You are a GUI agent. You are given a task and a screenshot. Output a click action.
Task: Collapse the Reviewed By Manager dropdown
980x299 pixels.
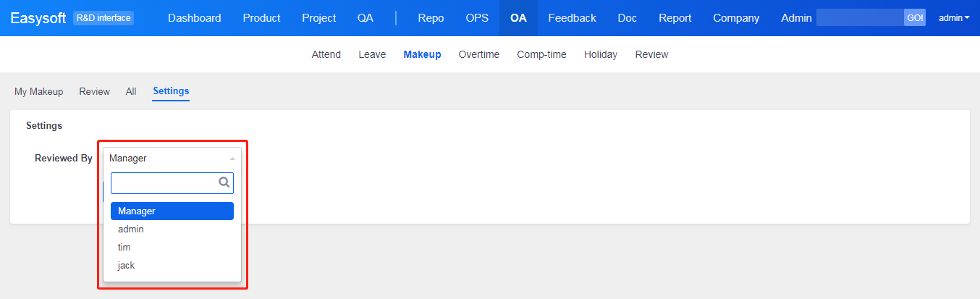tap(172, 158)
